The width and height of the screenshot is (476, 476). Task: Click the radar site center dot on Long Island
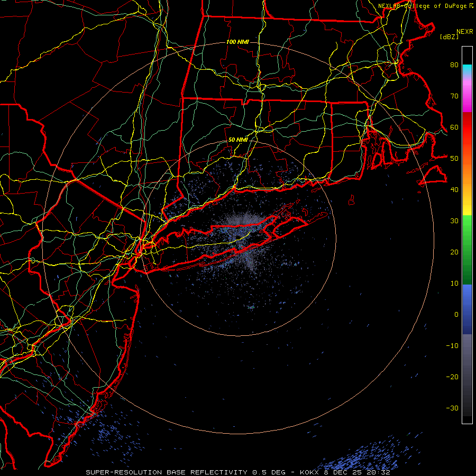pyautogui.click(x=239, y=237)
